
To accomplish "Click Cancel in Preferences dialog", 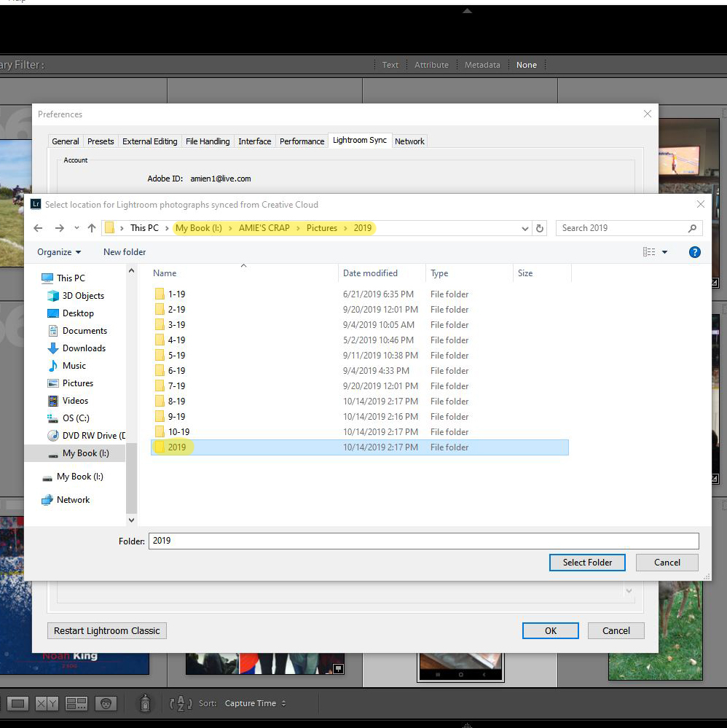I will tap(616, 630).
